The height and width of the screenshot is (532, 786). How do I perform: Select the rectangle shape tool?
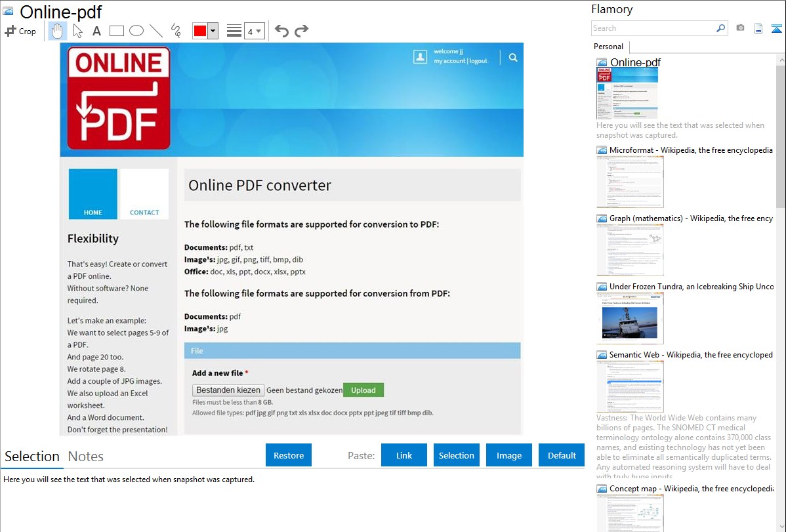click(x=116, y=31)
